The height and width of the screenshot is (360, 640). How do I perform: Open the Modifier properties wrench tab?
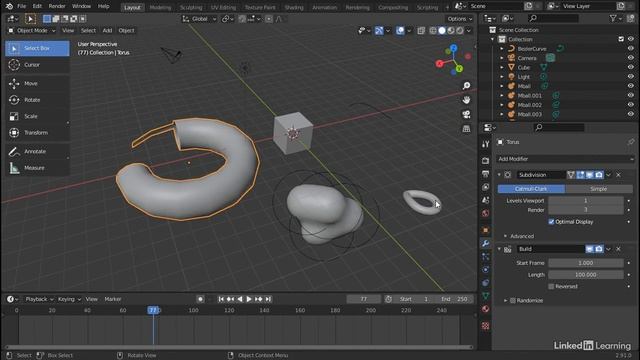click(x=485, y=243)
